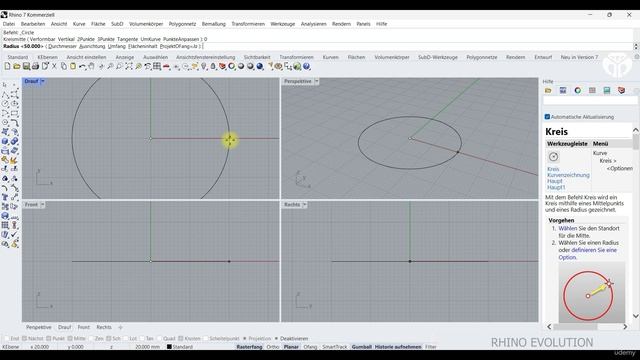Add a viewport tab with the plus button
Viewport: 640px width, 360px height.
click(x=120, y=327)
